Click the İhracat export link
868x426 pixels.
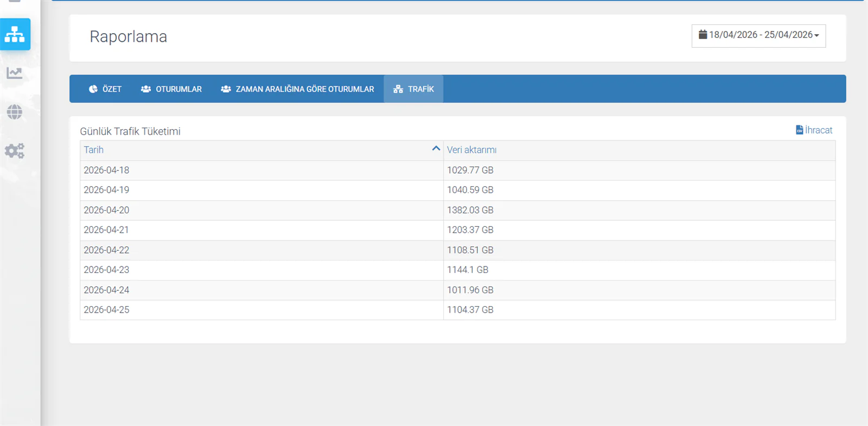pos(814,130)
